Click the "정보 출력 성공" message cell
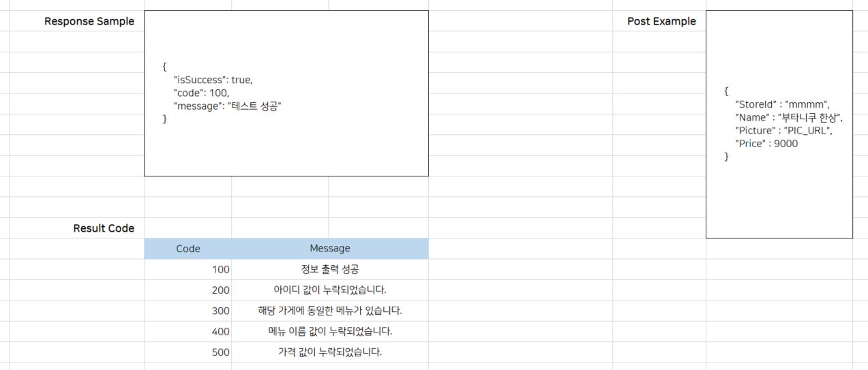The width and height of the screenshot is (868, 370). point(330,269)
